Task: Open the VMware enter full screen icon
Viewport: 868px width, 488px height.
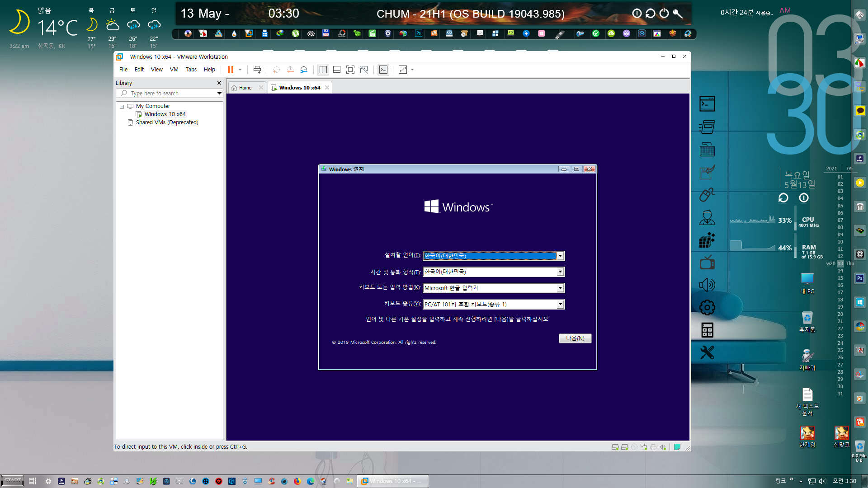Action: pos(403,70)
